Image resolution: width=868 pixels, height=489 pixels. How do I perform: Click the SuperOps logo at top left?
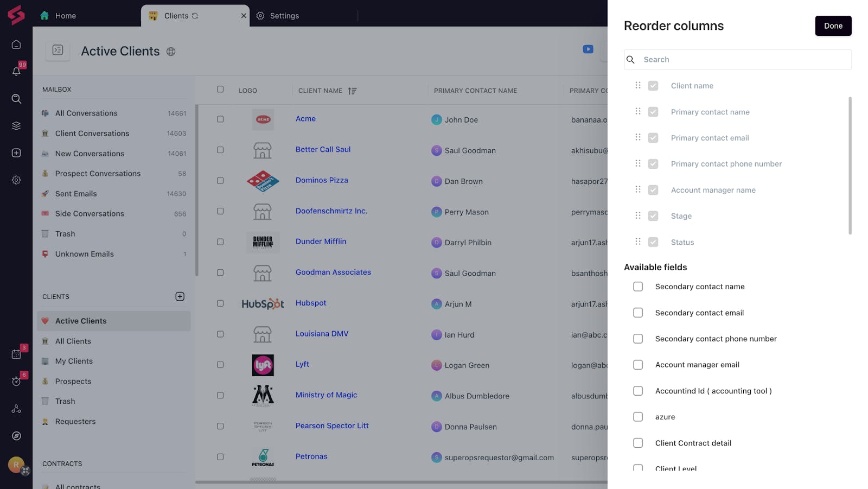(x=16, y=15)
